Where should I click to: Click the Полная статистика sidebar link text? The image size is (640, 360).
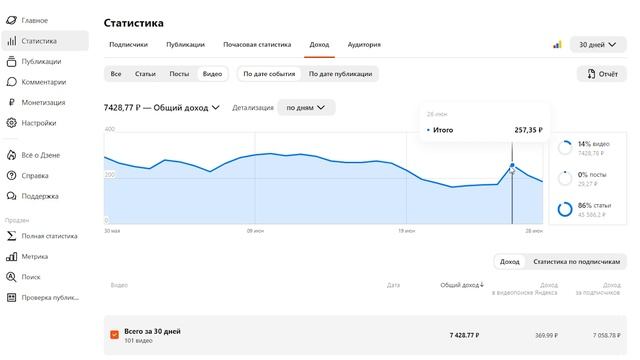click(x=49, y=236)
